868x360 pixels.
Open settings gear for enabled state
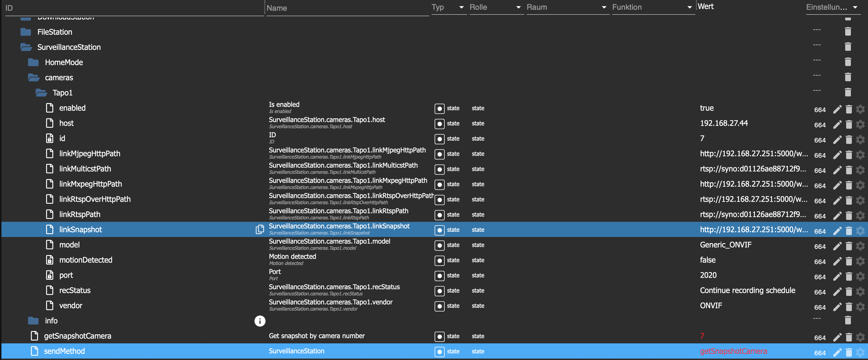(860, 109)
